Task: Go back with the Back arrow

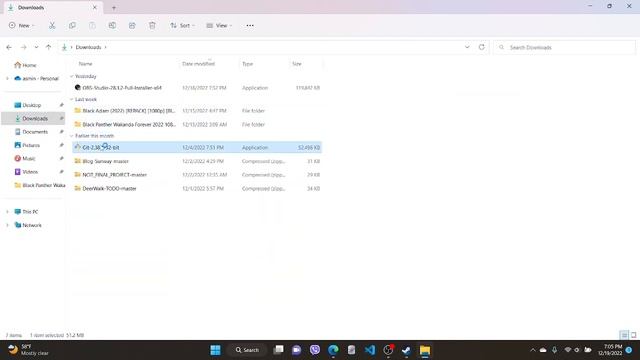Action: click(9, 47)
